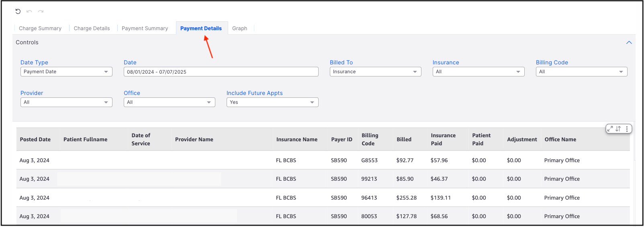This screenshot has width=644, height=227.
Task: Open the Billing Code dropdown
Action: click(581, 72)
